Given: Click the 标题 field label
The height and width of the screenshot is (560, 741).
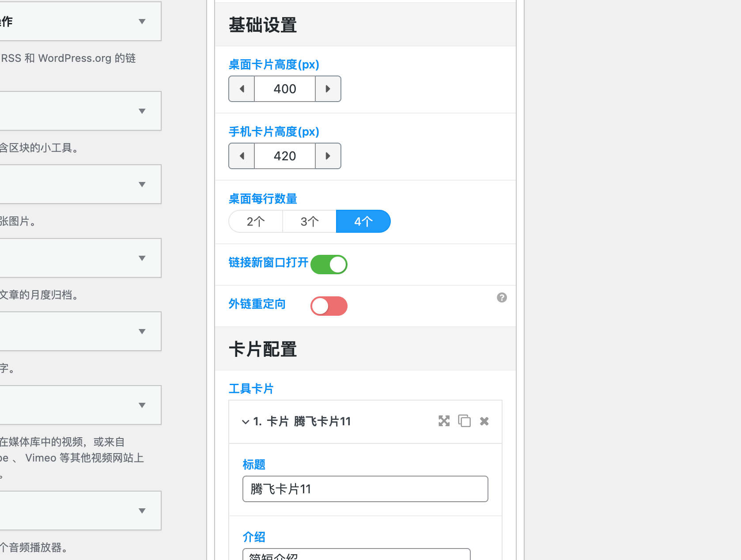Looking at the screenshot, I should point(254,465).
